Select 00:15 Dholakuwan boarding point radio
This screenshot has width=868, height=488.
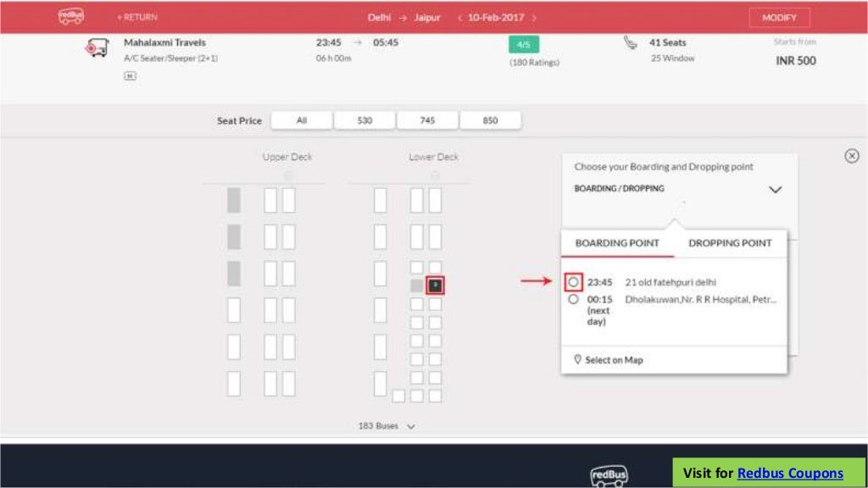tap(573, 299)
